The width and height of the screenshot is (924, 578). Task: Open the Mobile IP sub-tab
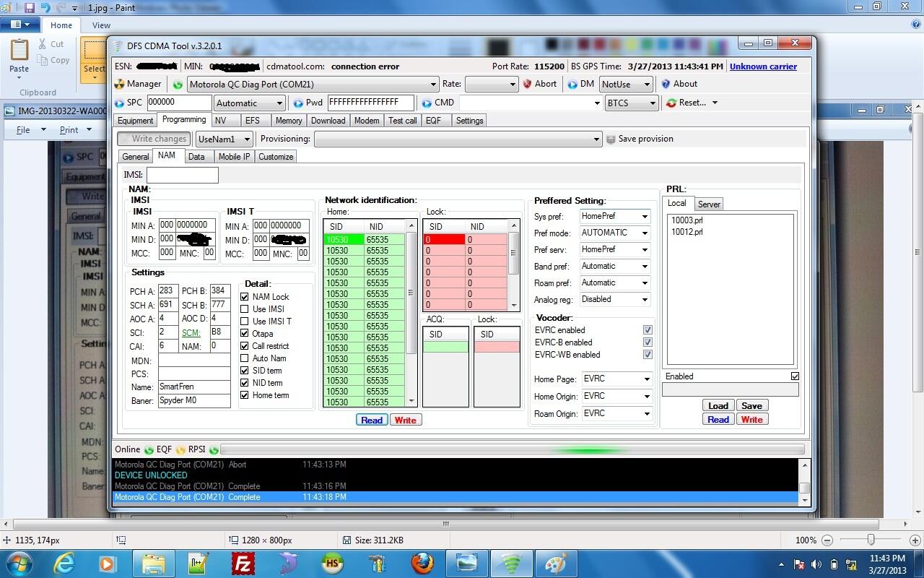pyautogui.click(x=234, y=157)
